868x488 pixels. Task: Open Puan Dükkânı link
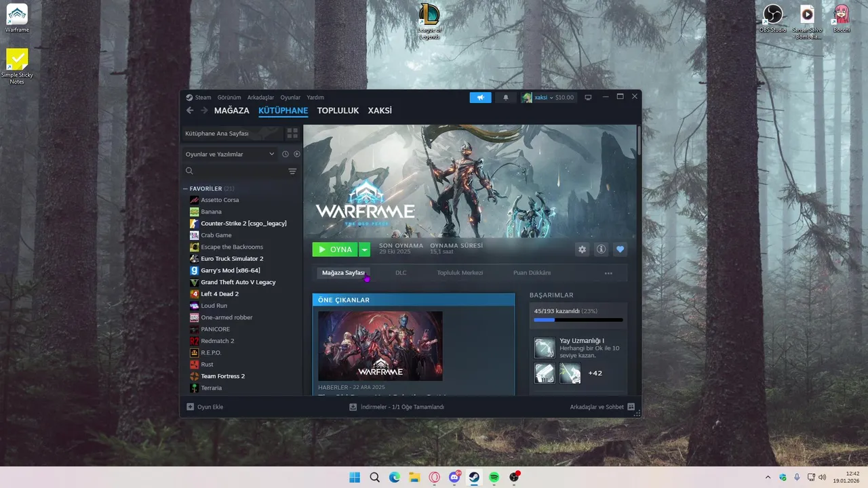[x=532, y=272]
